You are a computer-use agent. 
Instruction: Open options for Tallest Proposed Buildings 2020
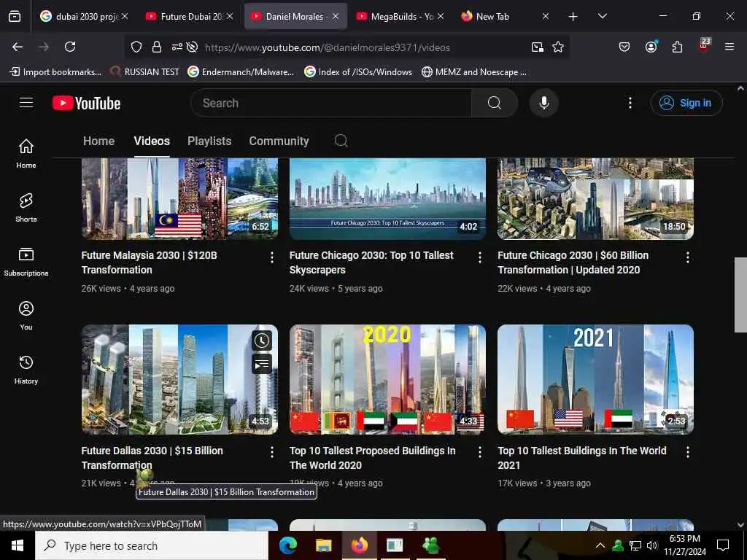480,452
